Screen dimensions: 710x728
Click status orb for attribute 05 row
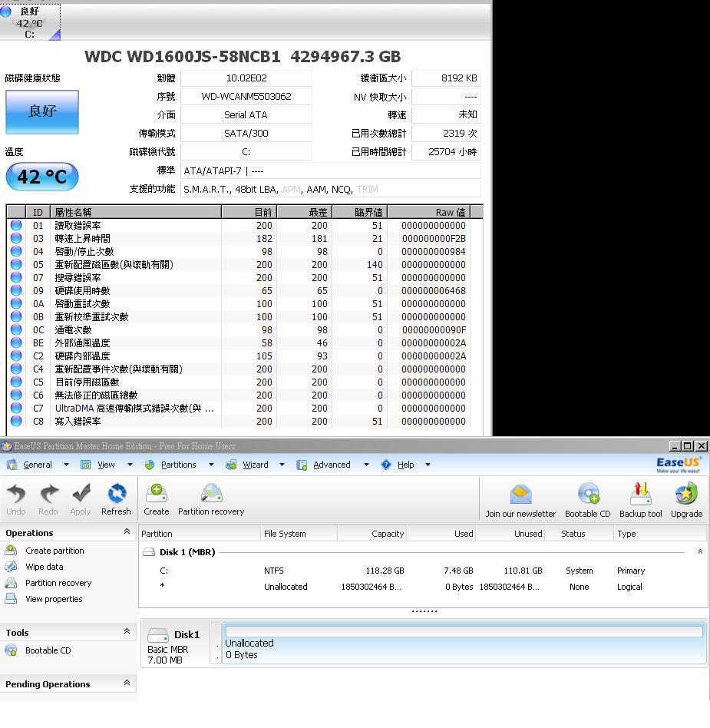tap(16, 264)
